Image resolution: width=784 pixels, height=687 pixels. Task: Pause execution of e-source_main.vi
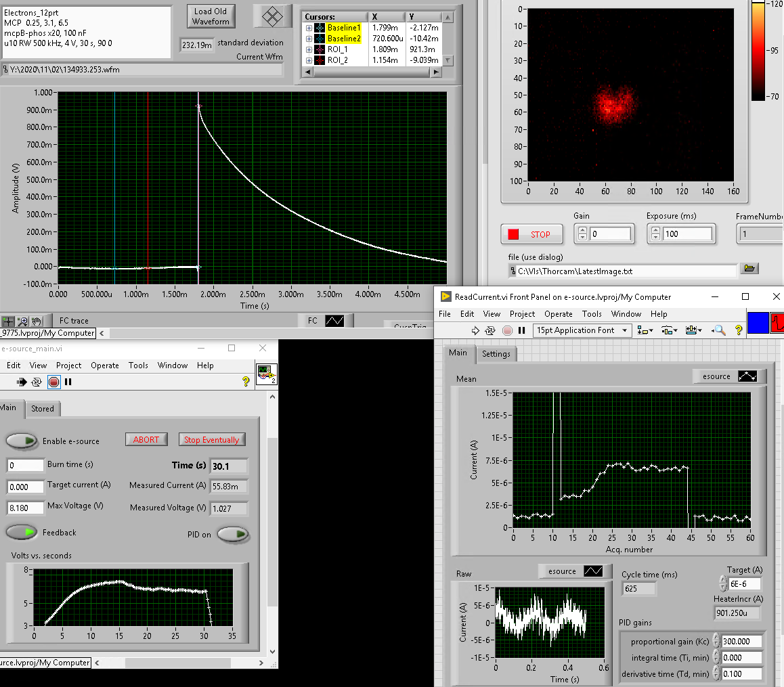tap(68, 382)
